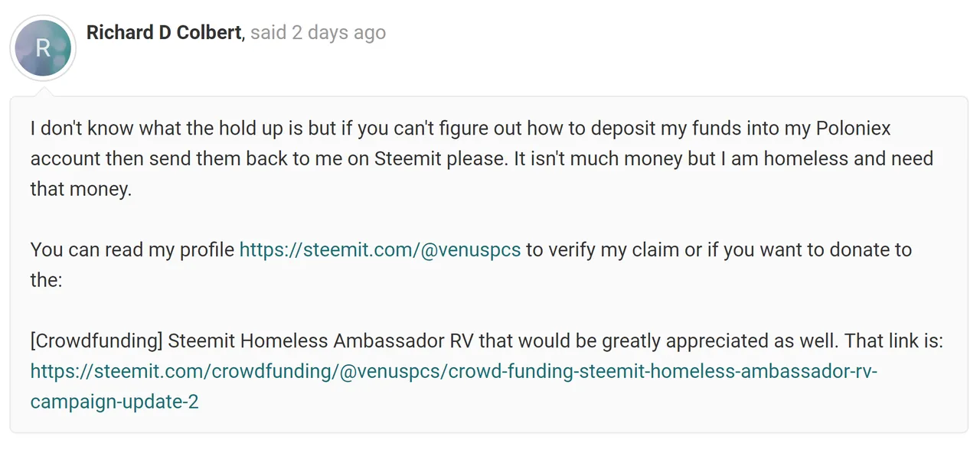Click the "campaign-update-2" link ending

(115, 402)
